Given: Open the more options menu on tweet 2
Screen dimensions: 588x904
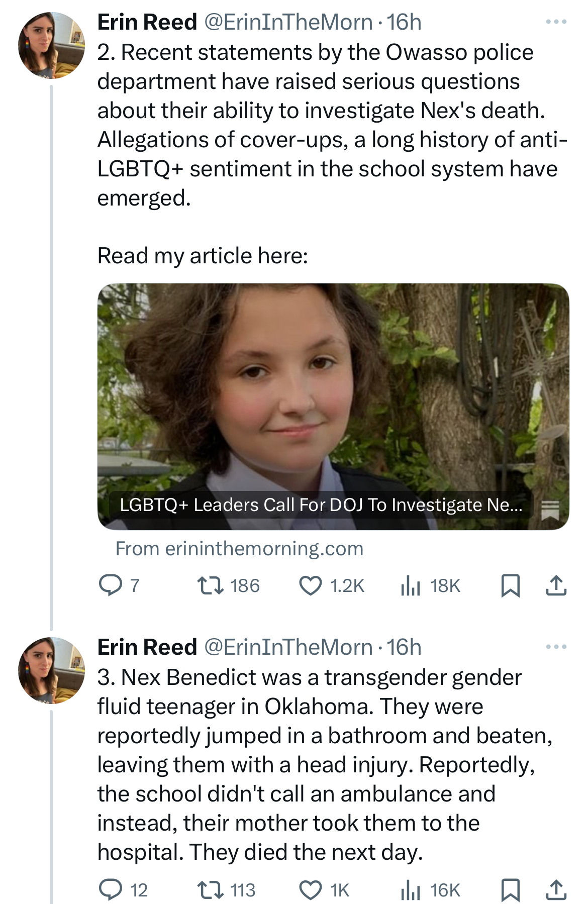Looking at the screenshot, I should [556, 22].
